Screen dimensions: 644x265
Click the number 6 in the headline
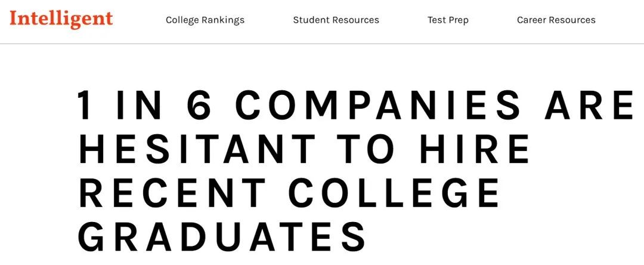point(200,105)
